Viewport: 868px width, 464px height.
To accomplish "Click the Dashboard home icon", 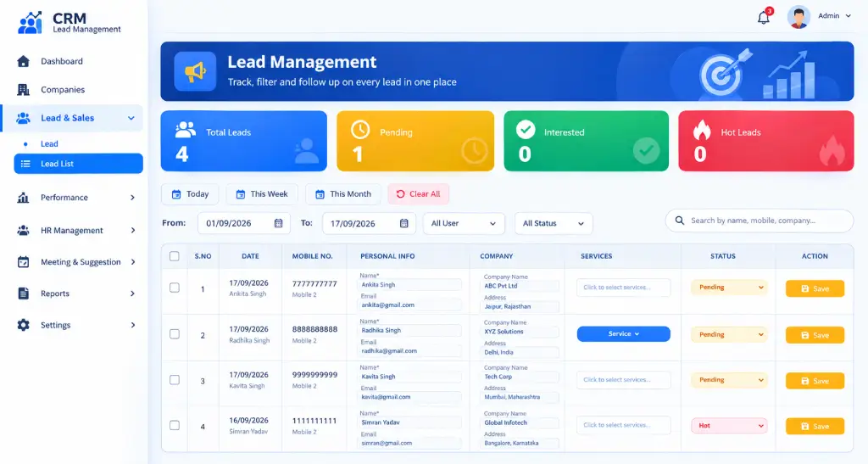I will pyautogui.click(x=23, y=61).
